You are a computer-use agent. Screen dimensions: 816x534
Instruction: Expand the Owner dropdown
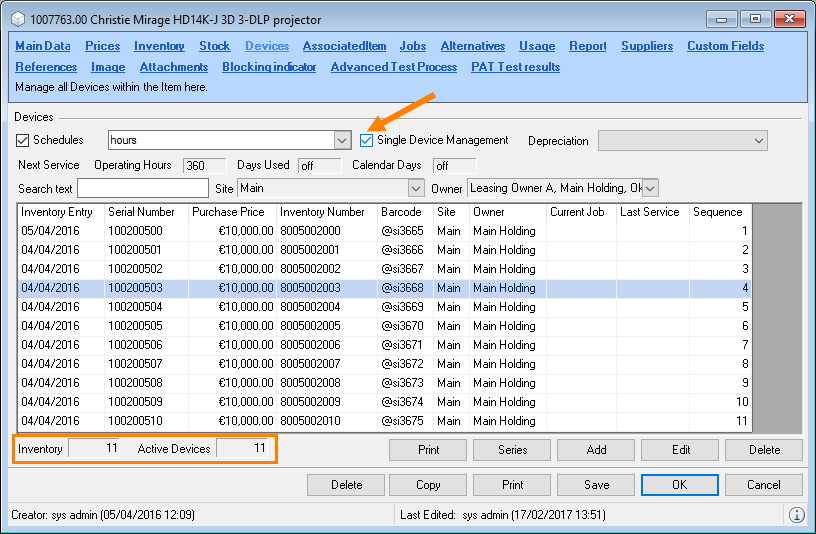[650, 188]
